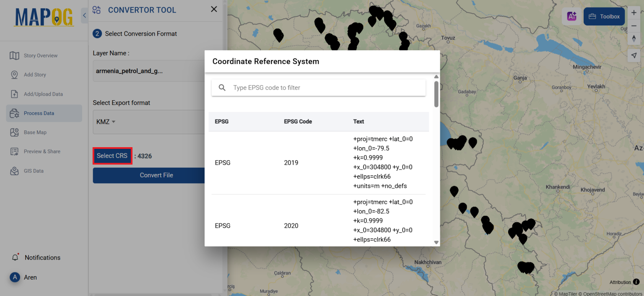Click the Preview & Share icon
Image resolution: width=644 pixels, height=296 pixels.
[15, 151]
